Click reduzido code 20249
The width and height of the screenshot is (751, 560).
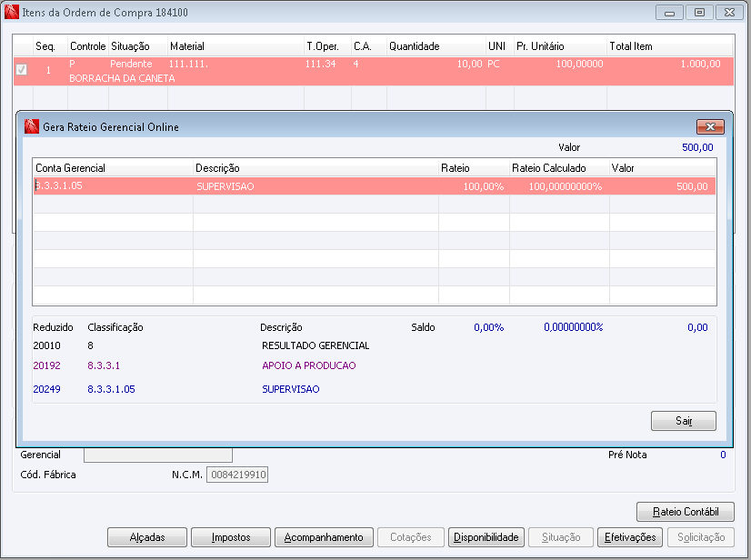tap(46, 389)
